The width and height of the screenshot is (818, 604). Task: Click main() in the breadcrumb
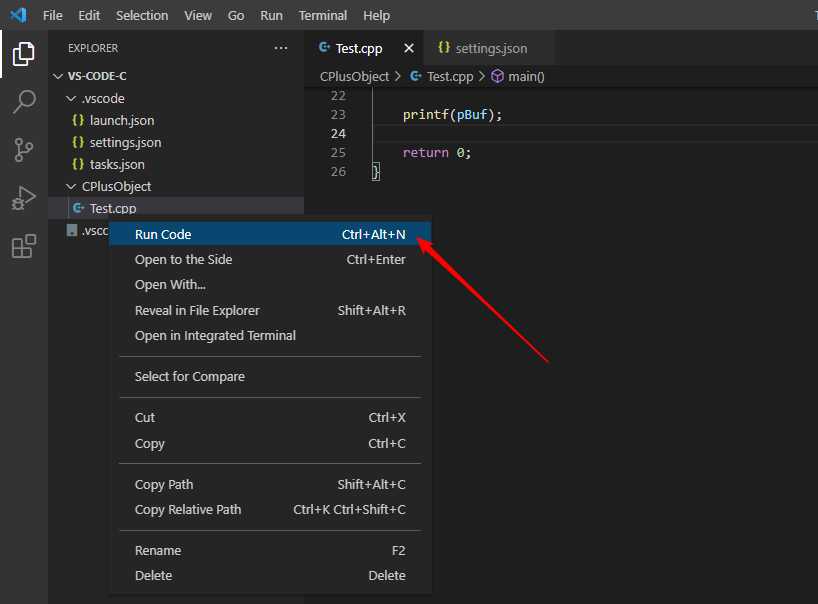[x=526, y=77]
